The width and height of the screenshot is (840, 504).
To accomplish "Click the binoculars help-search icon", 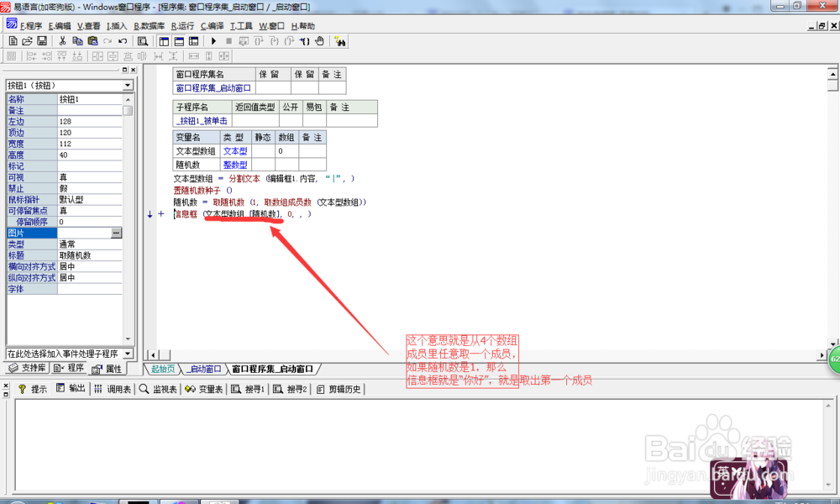I will click(340, 40).
